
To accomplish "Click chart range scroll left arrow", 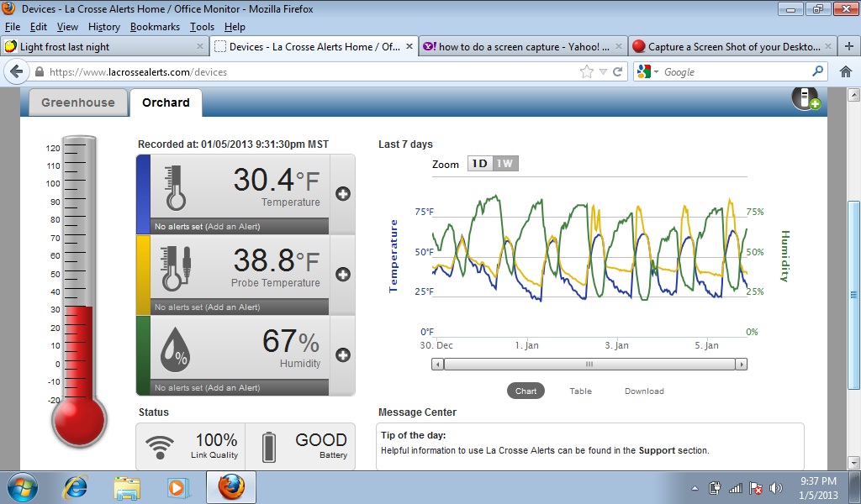I will point(437,365).
